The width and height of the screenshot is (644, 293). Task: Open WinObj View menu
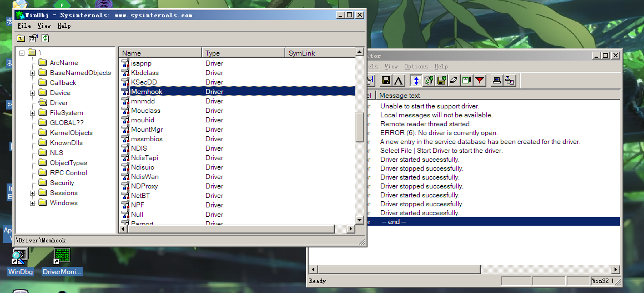(44, 26)
